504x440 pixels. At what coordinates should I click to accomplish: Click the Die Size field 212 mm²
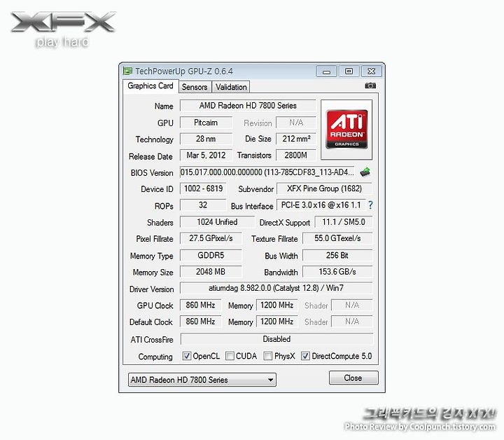[x=296, y=139]
